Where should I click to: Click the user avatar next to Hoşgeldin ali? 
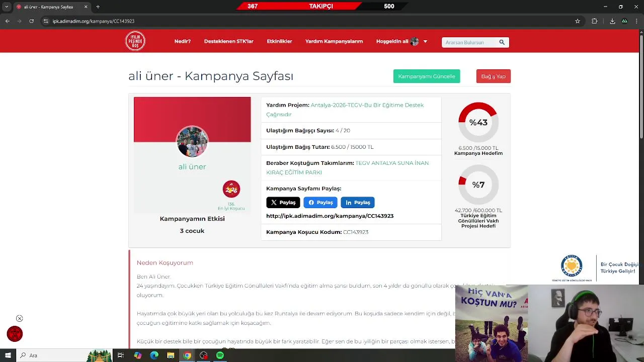point(414,41)
